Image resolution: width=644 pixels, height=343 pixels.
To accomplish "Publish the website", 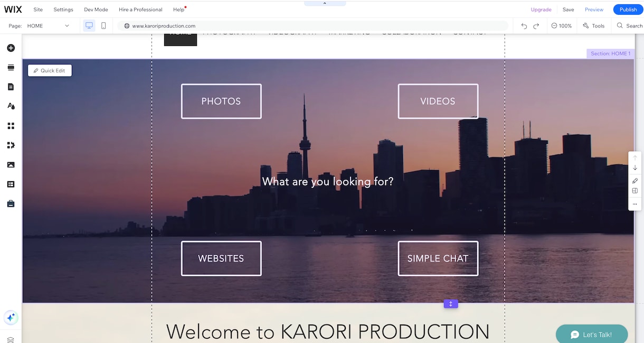I will click(x=627, y=9).
